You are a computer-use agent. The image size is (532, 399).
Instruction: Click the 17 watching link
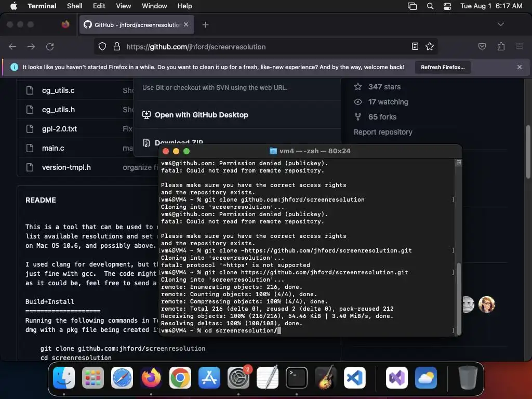point(388,102)
